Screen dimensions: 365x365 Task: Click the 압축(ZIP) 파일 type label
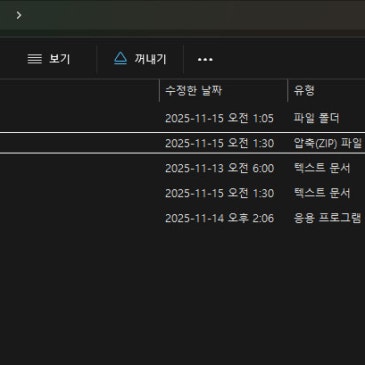tap(328, 143)
